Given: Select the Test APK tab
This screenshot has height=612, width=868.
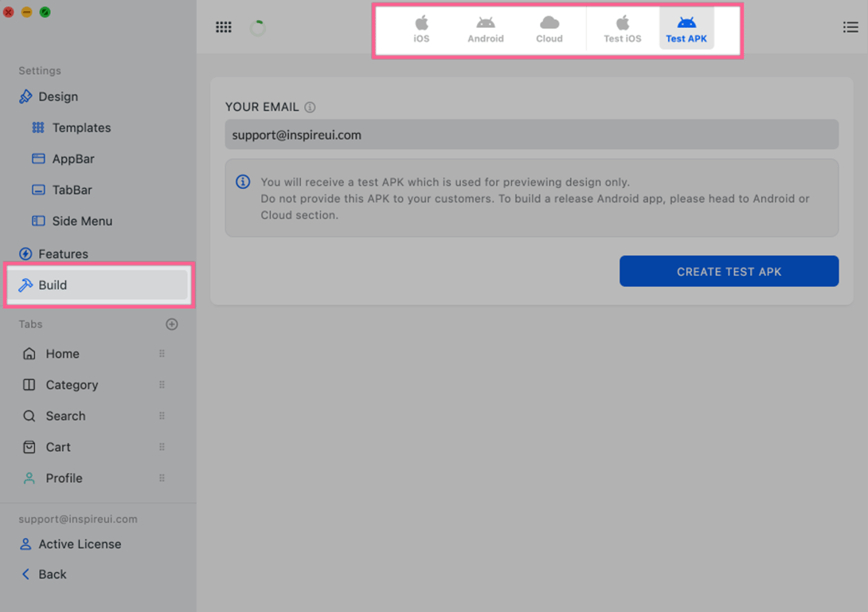Looking at the screenshot, I should [686, 29].
